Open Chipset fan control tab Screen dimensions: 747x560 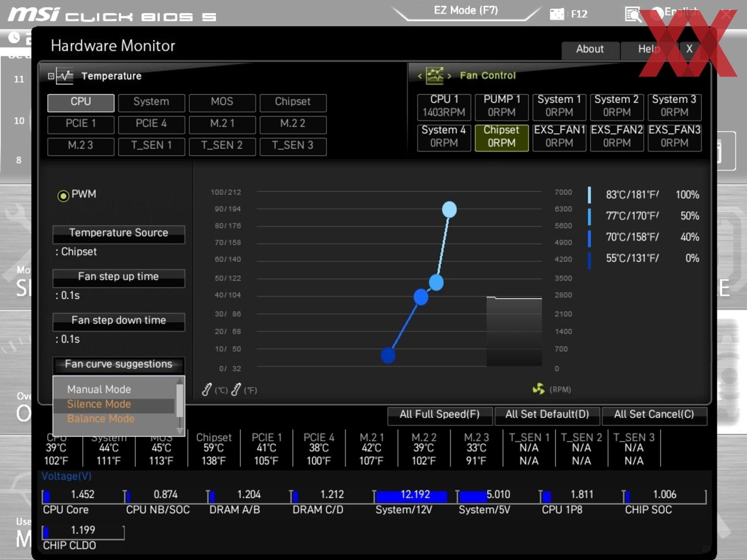(x=501, y=137)
